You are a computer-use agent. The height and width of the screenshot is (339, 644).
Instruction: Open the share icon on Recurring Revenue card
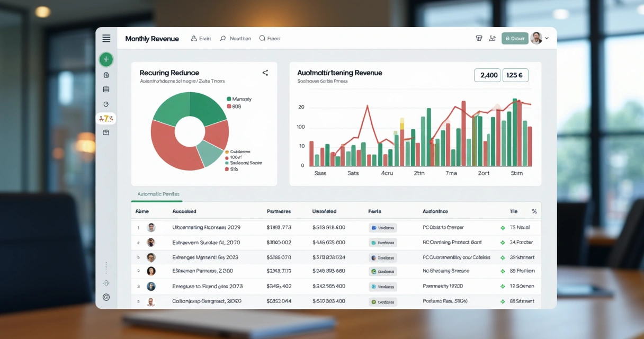(265, 73)
